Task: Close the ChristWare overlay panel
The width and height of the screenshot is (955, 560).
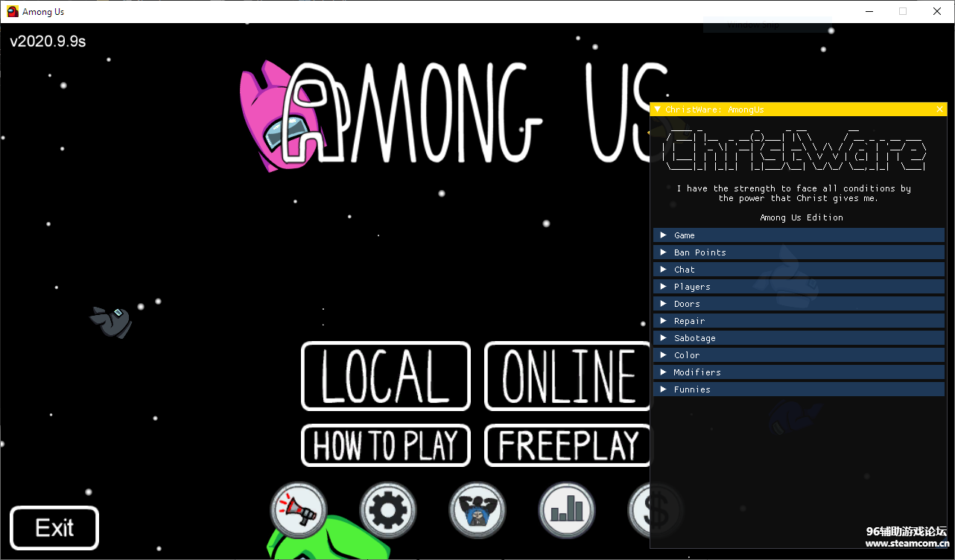Action: pyautogui.click(x=939, y=109)
